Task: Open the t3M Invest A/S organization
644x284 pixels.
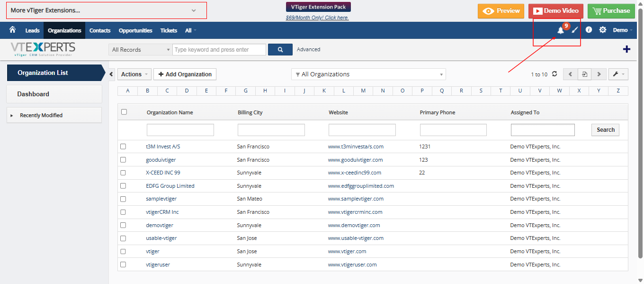Action: (x=163, y=147)
